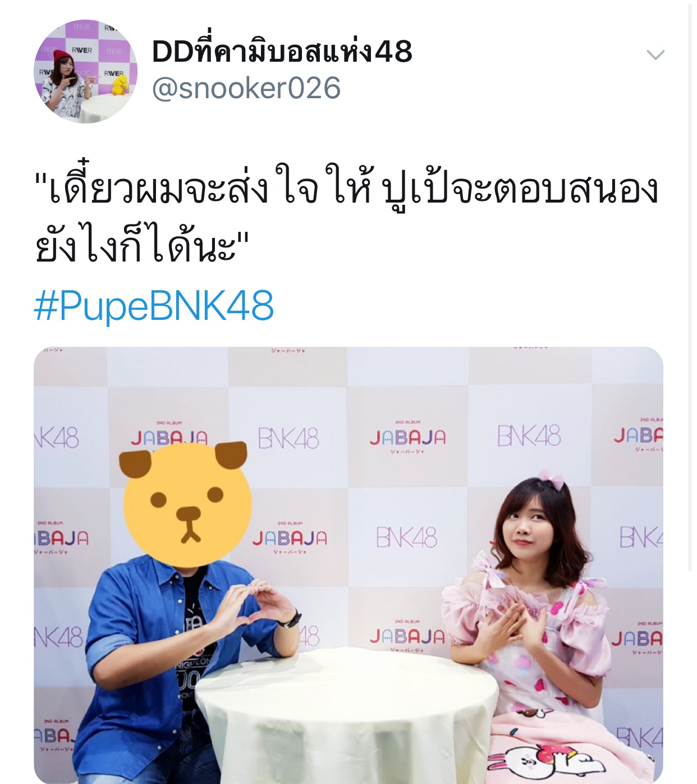Click the yellow chick doll in avatar
697x784 pixels.
(120, 86)
